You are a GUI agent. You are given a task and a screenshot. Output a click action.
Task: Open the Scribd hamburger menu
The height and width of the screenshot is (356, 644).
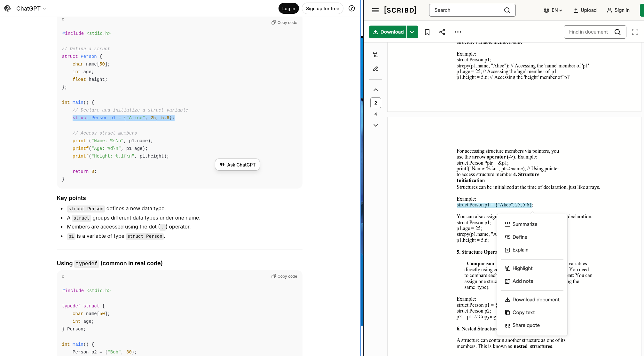(x=375, y=10)
